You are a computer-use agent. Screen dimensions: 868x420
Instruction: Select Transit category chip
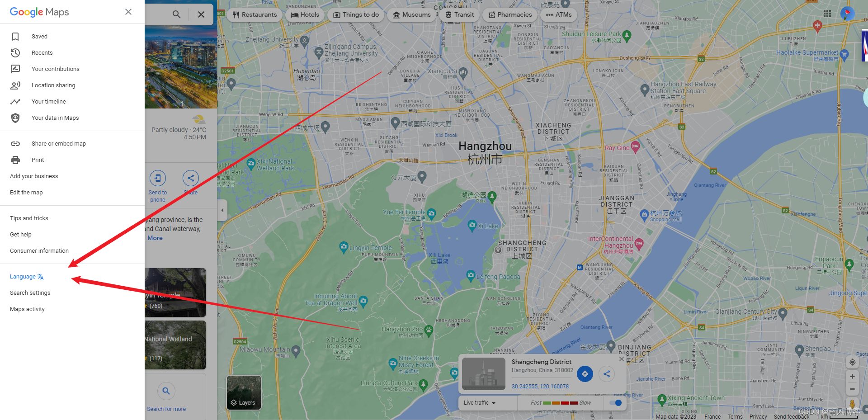click(459, 15)
